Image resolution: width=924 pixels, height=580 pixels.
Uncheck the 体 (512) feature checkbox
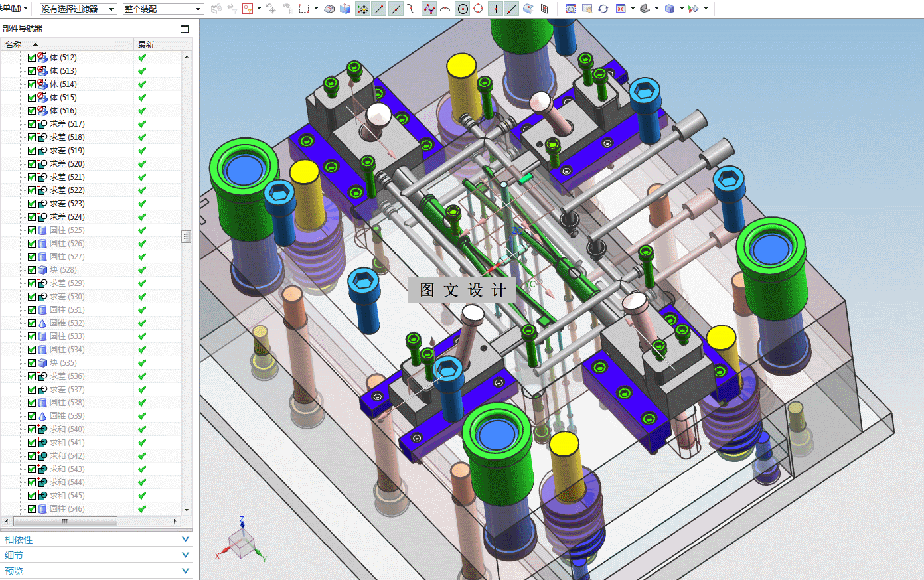32,58
